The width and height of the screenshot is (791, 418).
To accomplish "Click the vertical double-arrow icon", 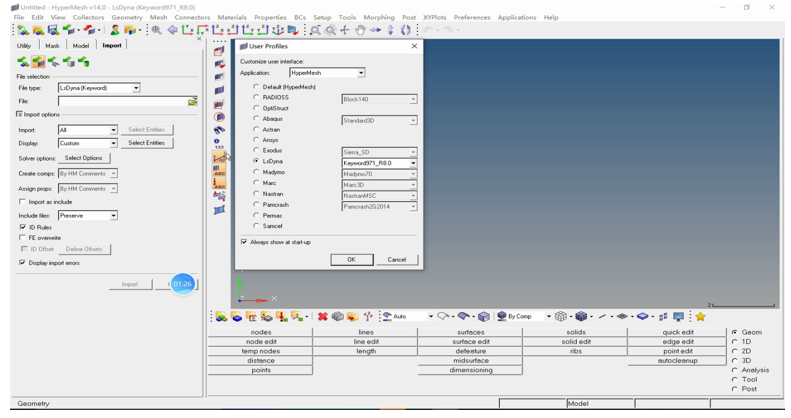I will click(390, 30).
